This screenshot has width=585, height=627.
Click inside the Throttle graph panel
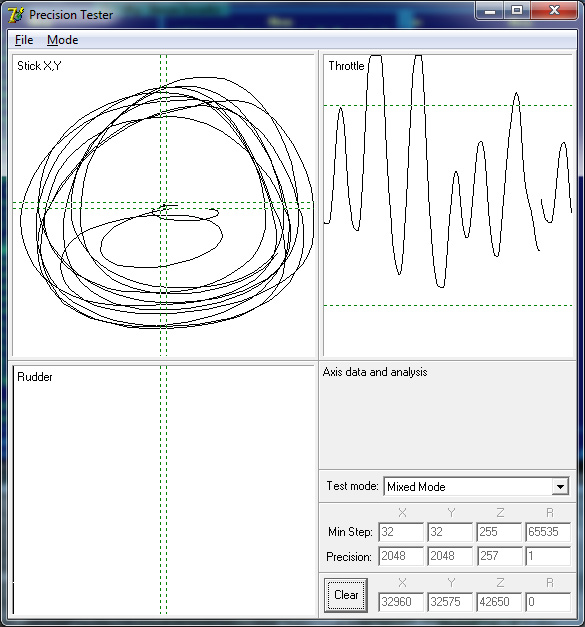pos(448,205)
